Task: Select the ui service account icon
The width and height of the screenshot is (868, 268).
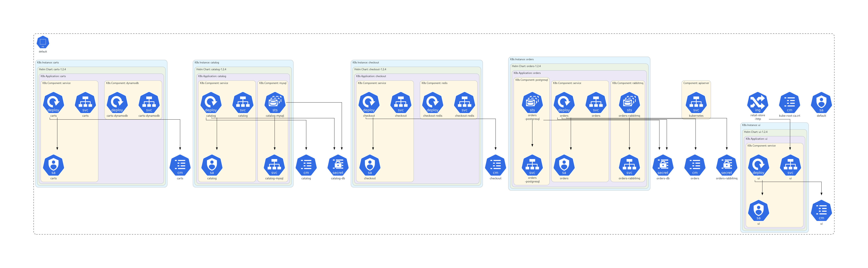Action: pyautogui.click(x=758, y=211)
